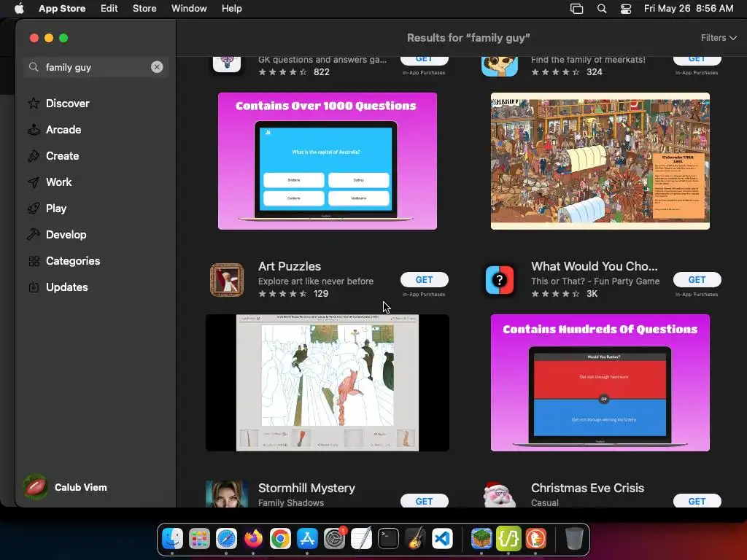Viewport: 747px width, 560px height.
Task: Open Stormhill Mystery app icon
Action: click(227, 494)
